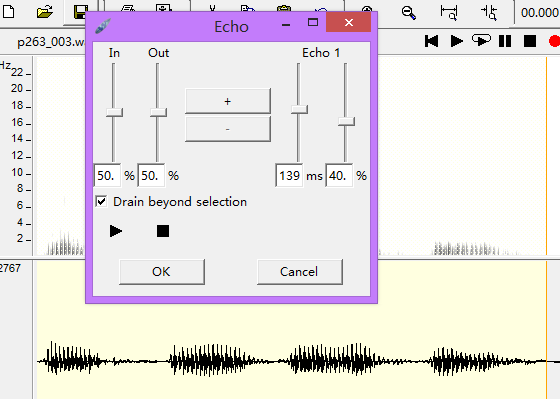560x399 pixels.
Task: Click the Zoom to fit all icon
Action: click(x=449, y=13)
